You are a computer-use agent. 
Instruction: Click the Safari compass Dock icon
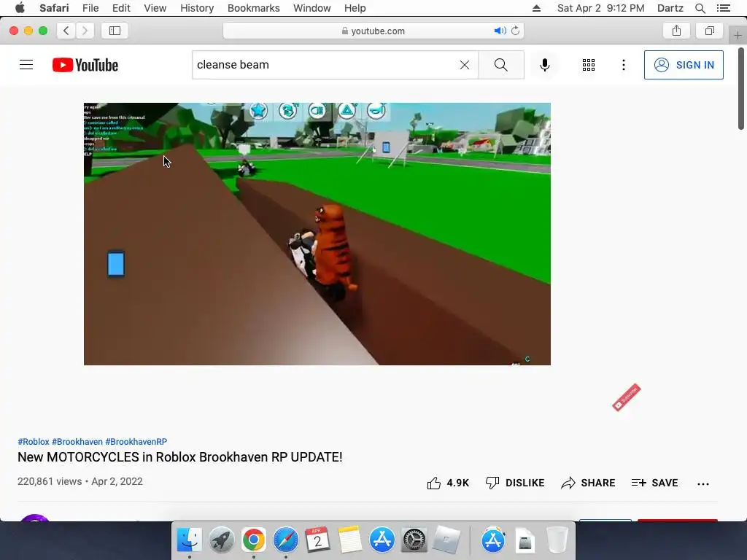point(286,540)
